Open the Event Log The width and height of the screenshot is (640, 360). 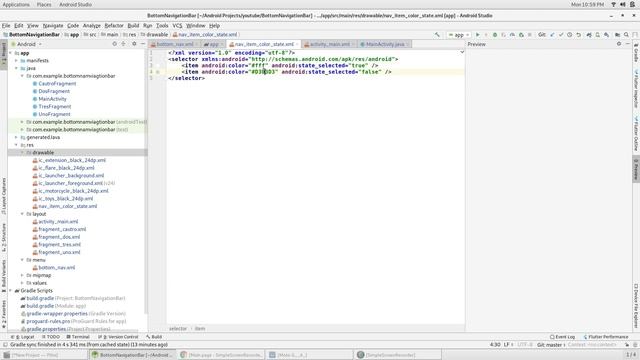562,337
